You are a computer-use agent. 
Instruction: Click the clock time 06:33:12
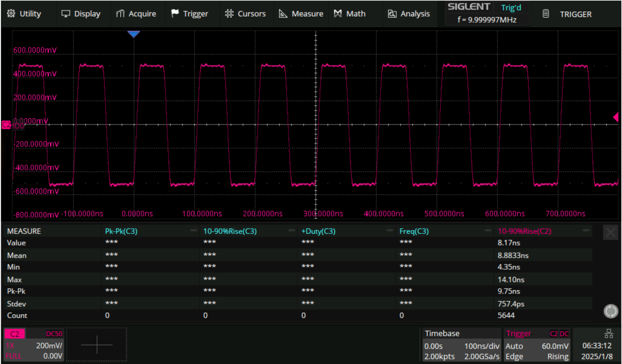597,346
